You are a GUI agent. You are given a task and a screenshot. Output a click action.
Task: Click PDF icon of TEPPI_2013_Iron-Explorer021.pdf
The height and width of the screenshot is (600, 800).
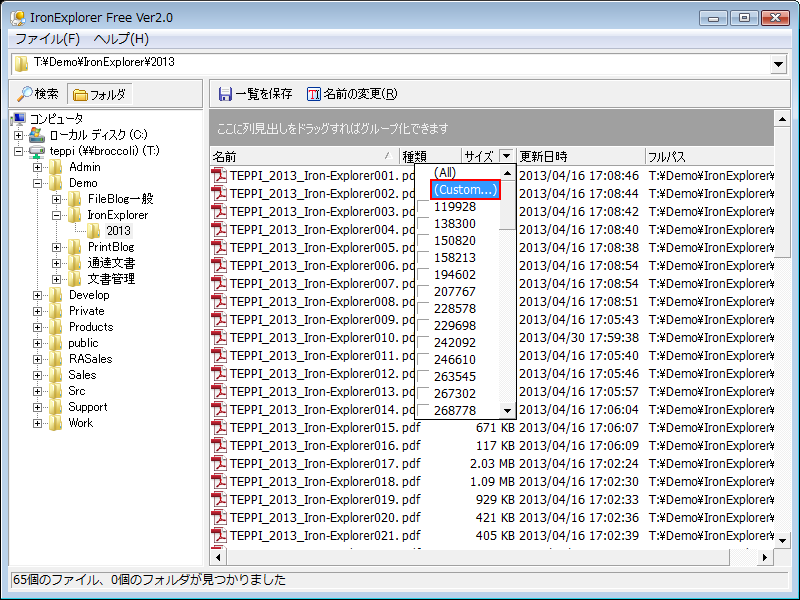point(219,536)
